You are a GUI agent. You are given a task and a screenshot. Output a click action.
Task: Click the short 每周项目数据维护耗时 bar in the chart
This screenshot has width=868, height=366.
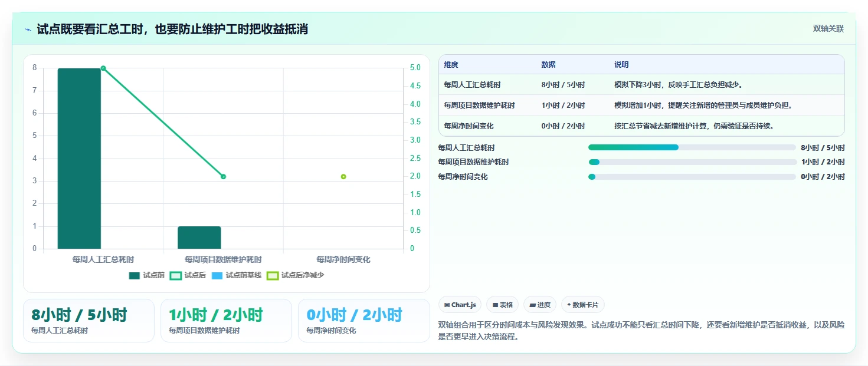click(199, 238)
